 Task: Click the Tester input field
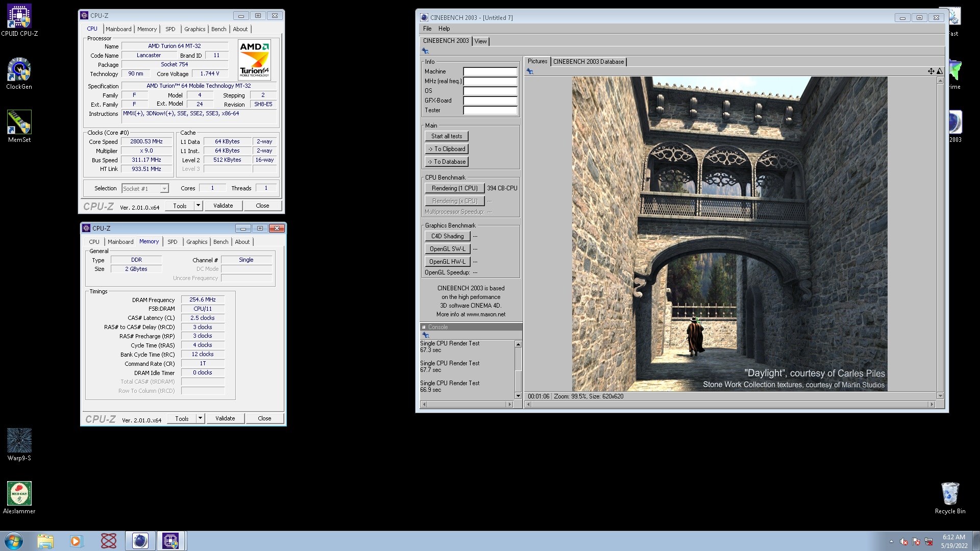490,110
